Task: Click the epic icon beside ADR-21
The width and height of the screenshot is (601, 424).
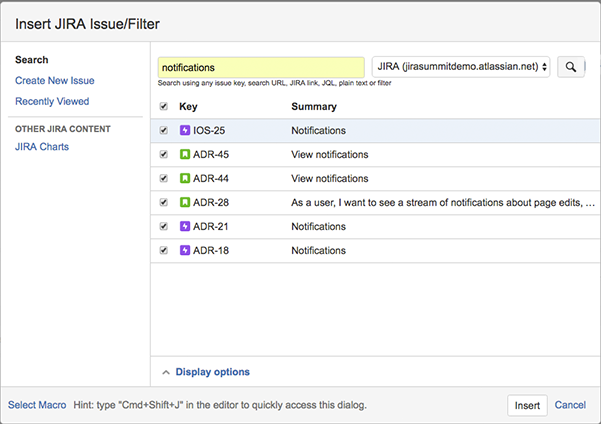Action: tap(185, 226)
